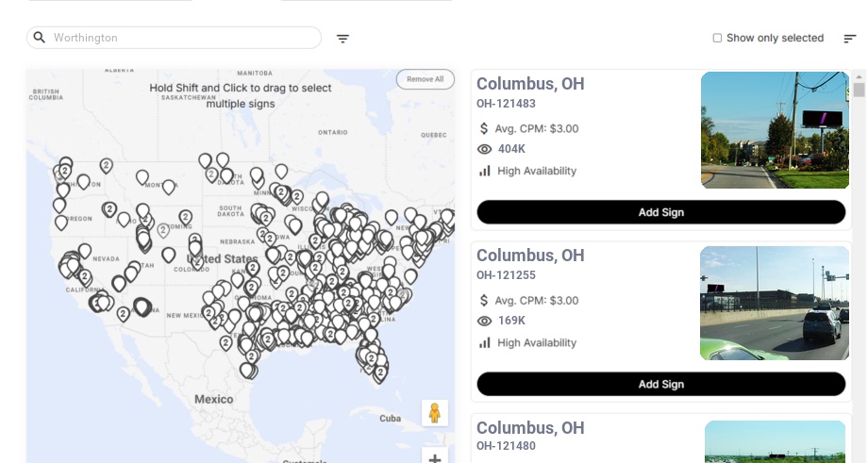868x463 pixels.
Task: Zoom in the map with plus button
Action: coord(435,458)
